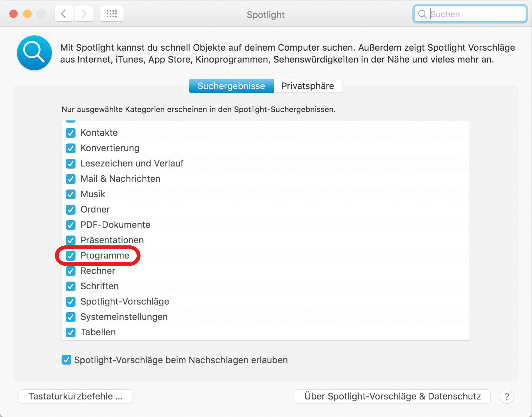Uncheck the Systemeinstellungen category
532x417 pixels.
[71, 317]
